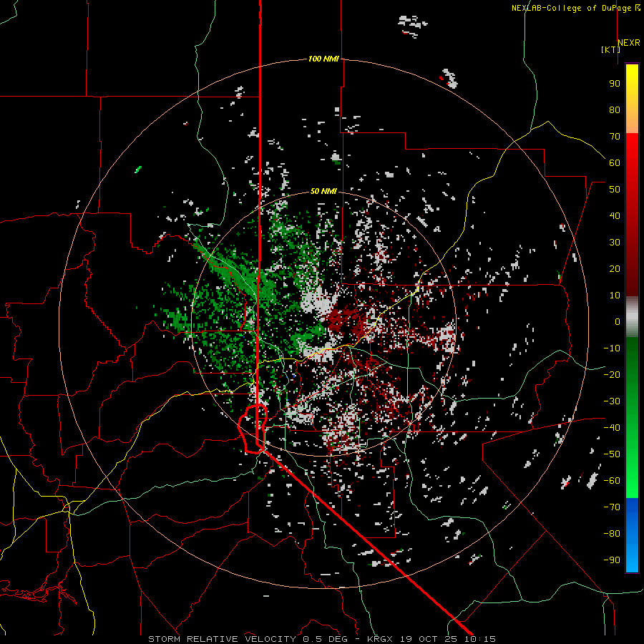This screenshot has width=644, height=644.
Task: Select the 60 value on the velocity scale
Action: (615, 162)
